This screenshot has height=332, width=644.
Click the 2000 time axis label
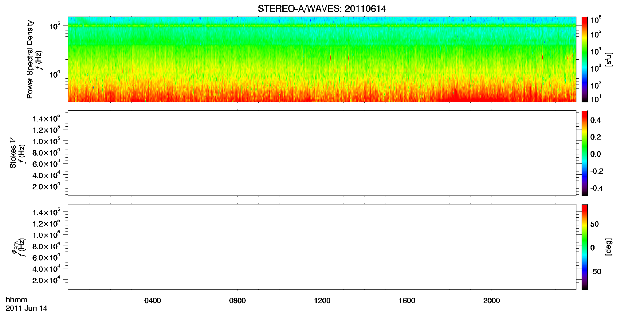coord(492,301)
